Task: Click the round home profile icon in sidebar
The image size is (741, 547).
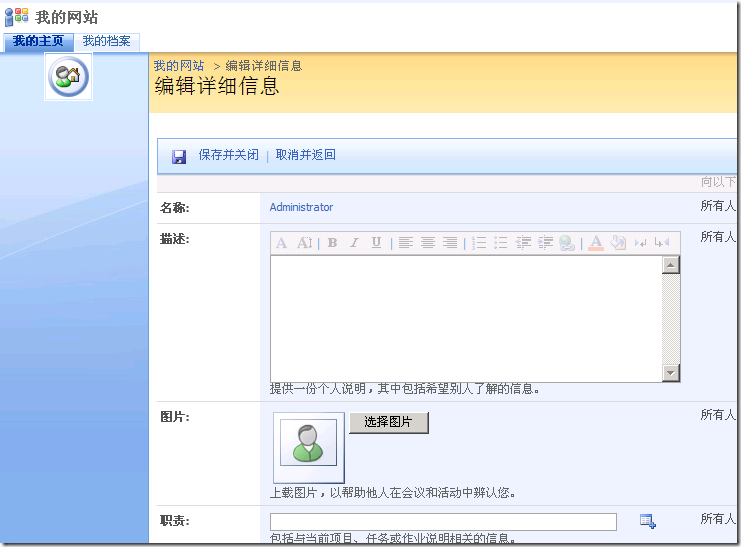Action: [69, 77]
